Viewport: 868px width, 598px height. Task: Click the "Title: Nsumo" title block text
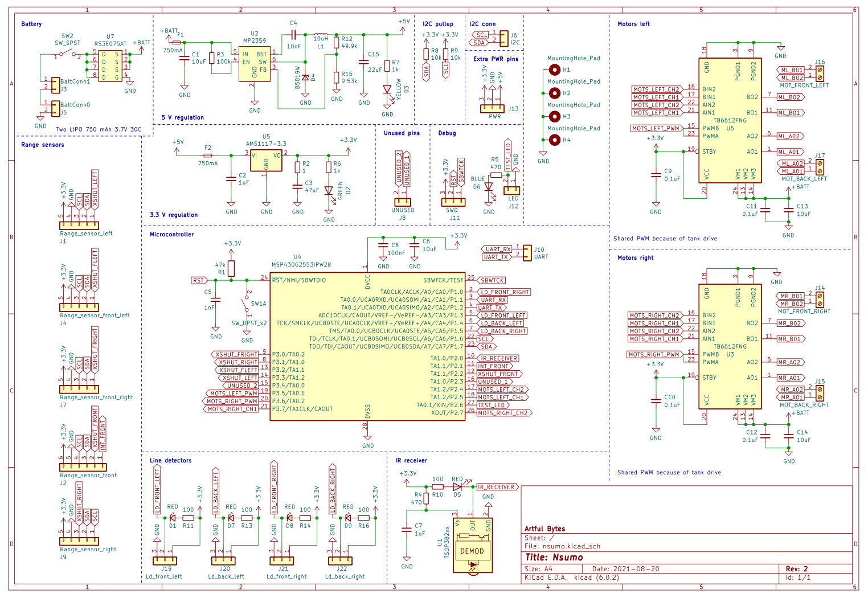pyautogui.click(x=554, y=558)
